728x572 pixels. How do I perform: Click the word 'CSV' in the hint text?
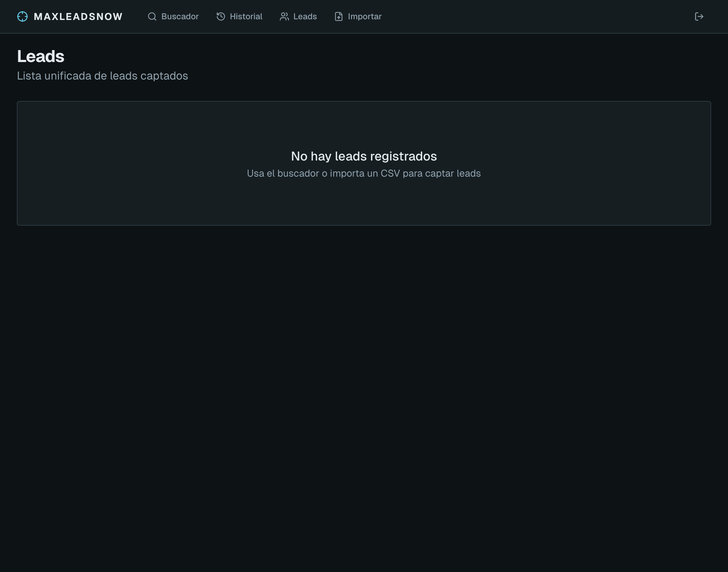(x=390, y=173)
